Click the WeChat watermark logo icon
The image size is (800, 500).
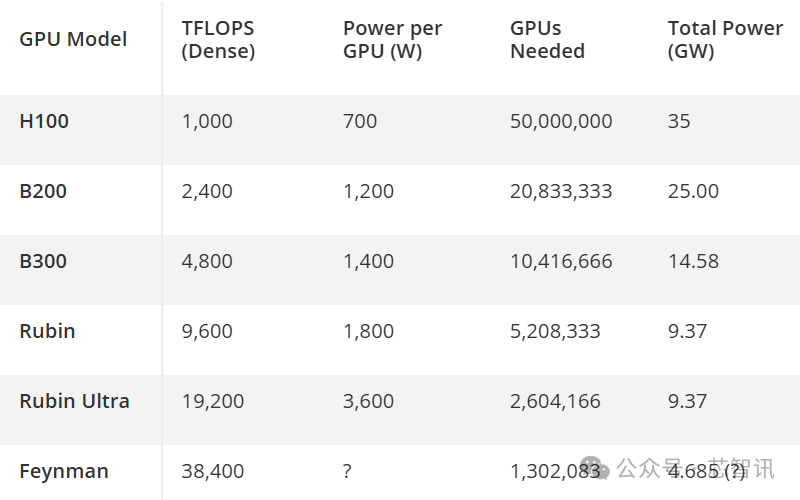point(595,468)
